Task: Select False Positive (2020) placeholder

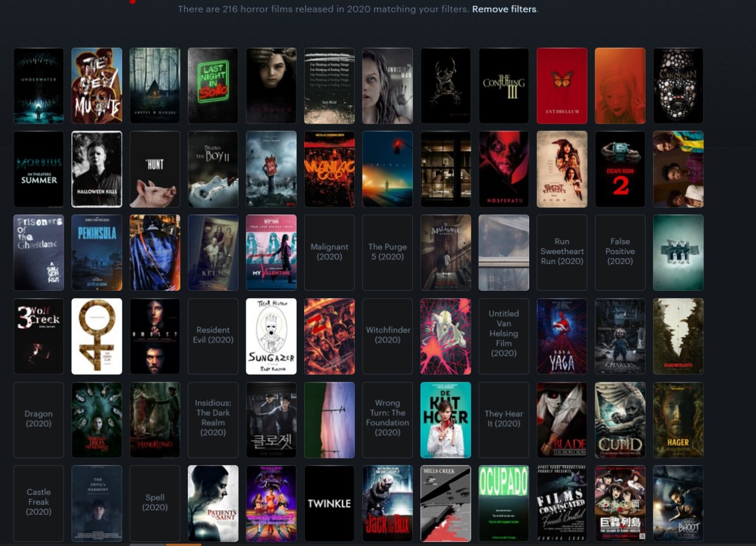Action: point(620,252)
